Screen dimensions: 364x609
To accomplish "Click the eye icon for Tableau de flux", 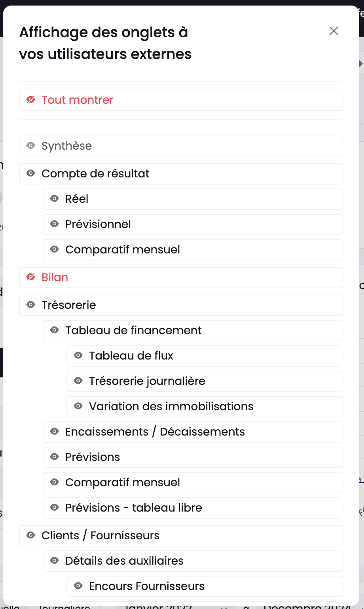I will (78, 356).
